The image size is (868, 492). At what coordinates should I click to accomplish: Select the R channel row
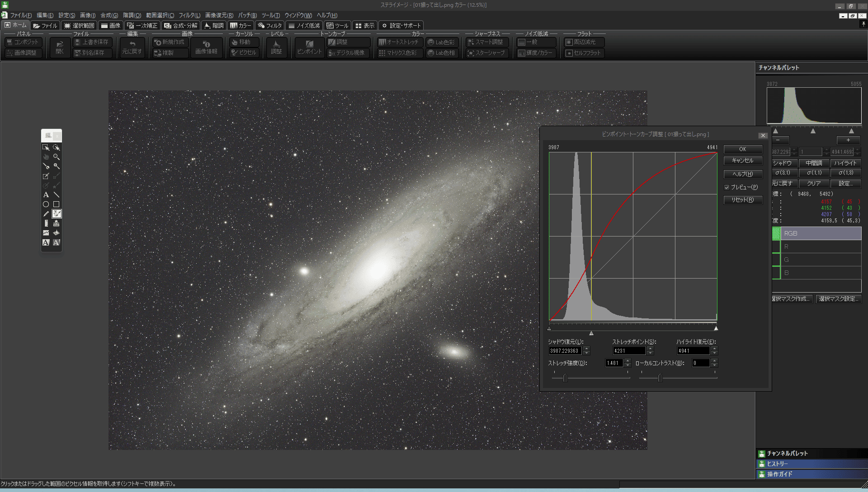click(x=820, y=246)
